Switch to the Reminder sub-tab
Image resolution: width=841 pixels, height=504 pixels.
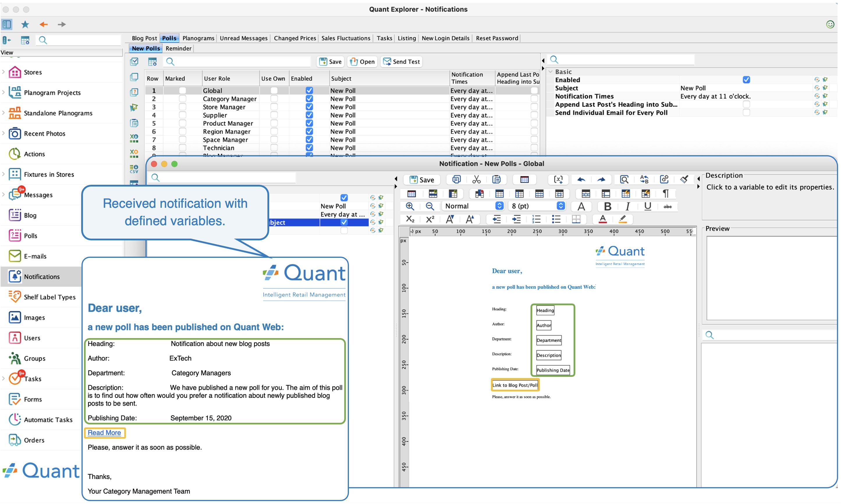pyautogui.click(x=179, y=49)
